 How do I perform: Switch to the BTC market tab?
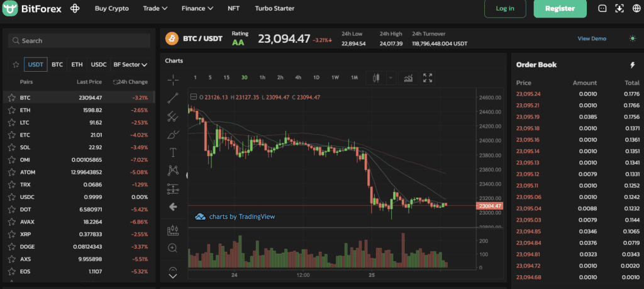tap(57, 65)
